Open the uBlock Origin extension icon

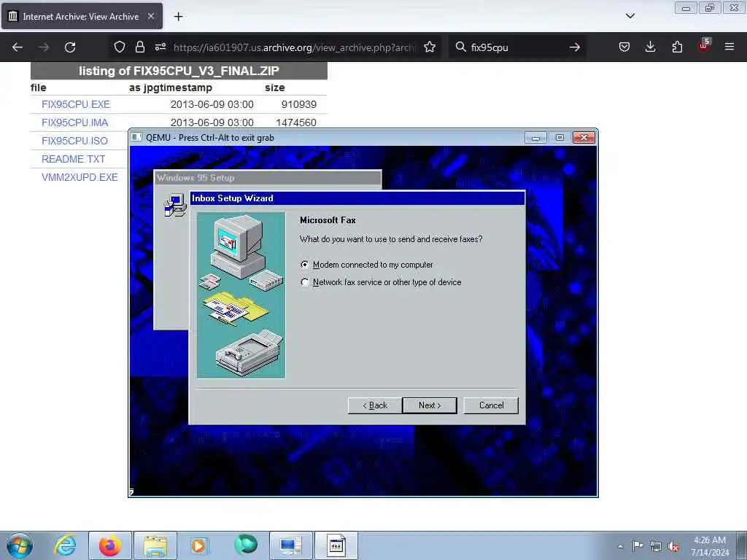704,46
